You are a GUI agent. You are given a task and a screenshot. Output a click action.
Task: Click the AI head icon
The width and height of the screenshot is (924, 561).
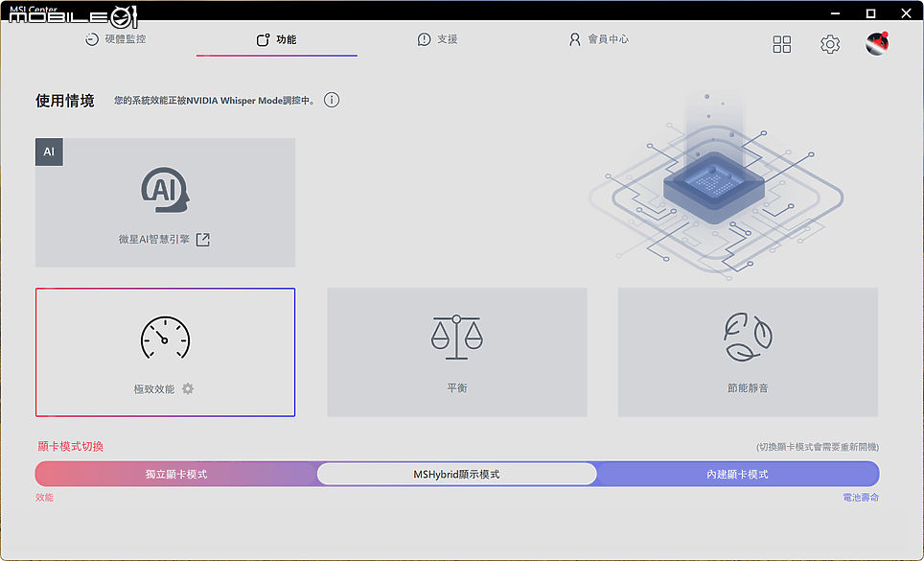[x=165, y=190]
